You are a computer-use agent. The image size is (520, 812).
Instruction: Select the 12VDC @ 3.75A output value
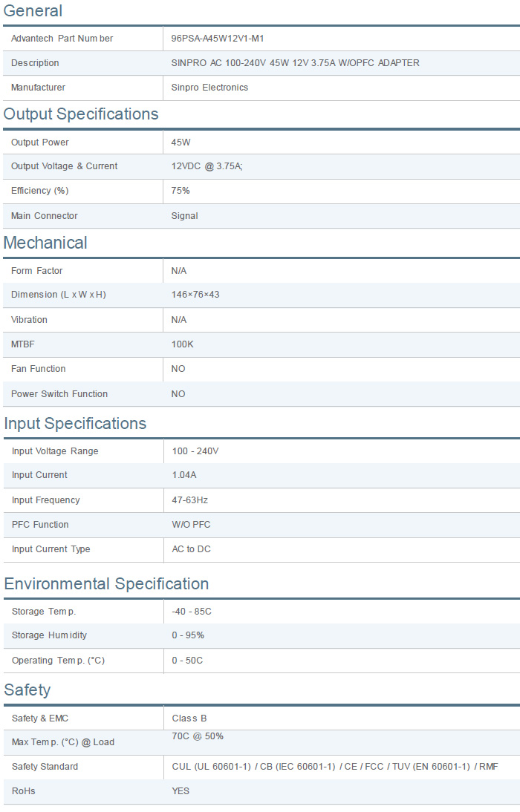click(207, 166)
